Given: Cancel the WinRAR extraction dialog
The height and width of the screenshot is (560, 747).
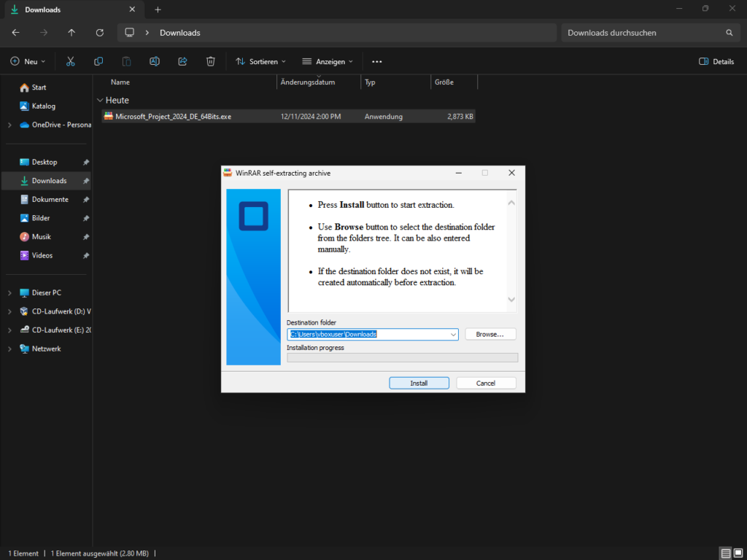Looking at the screenshot, I should [x=486, y=383].
